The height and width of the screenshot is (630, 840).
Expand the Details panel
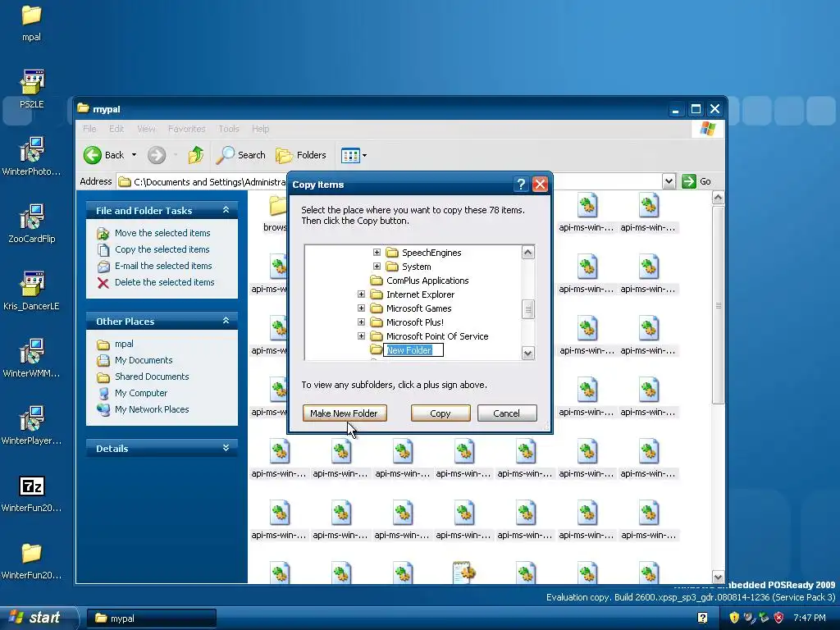click(x=226, y=448)
